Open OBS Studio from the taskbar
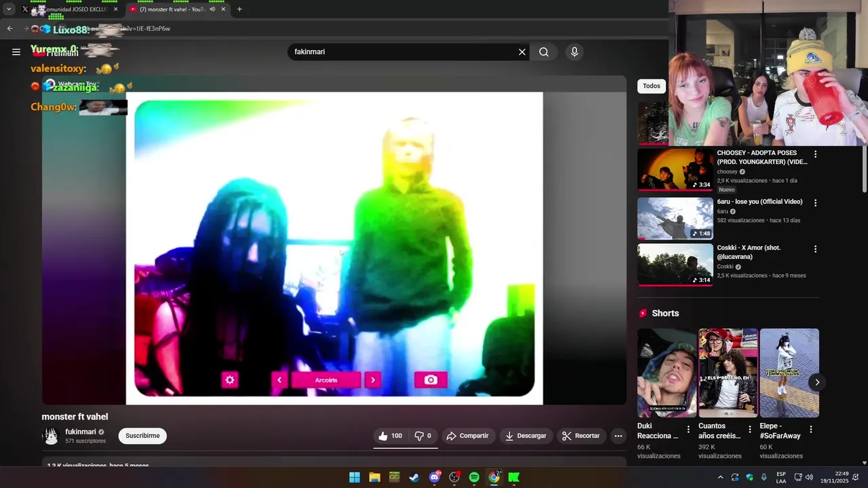The width and height of the screenshot is (868, 488). [x=454, y=477]
